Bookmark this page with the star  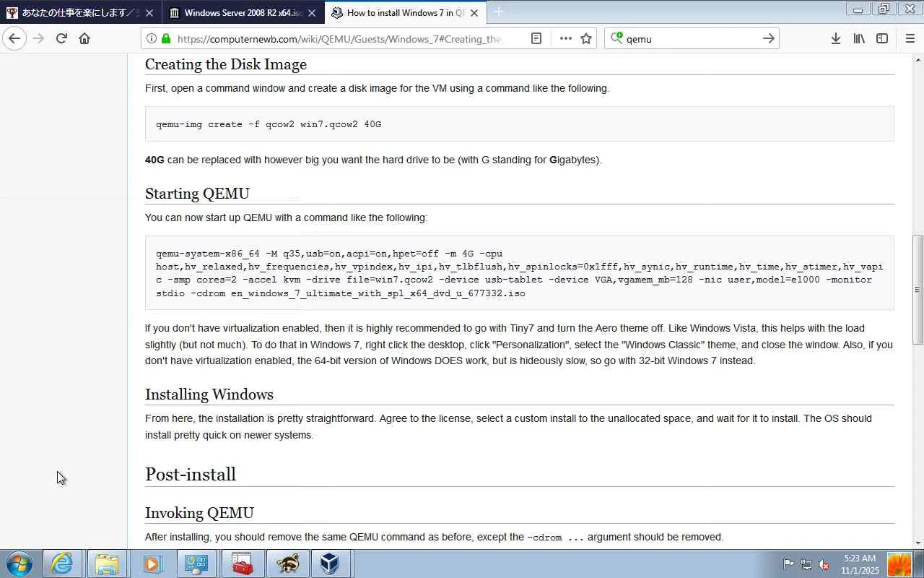[x=586, y=38]
